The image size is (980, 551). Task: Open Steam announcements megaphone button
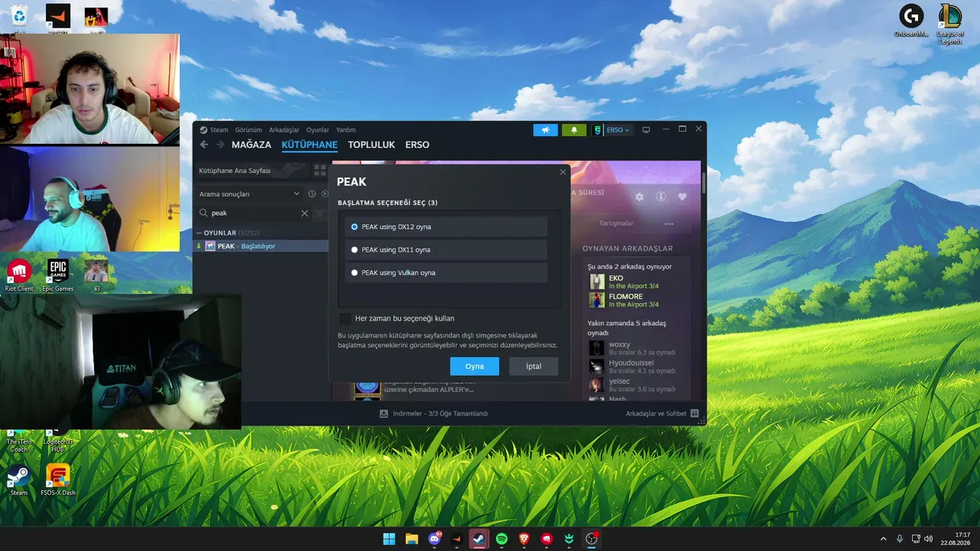pyautogui.click(x=546, y=130)
